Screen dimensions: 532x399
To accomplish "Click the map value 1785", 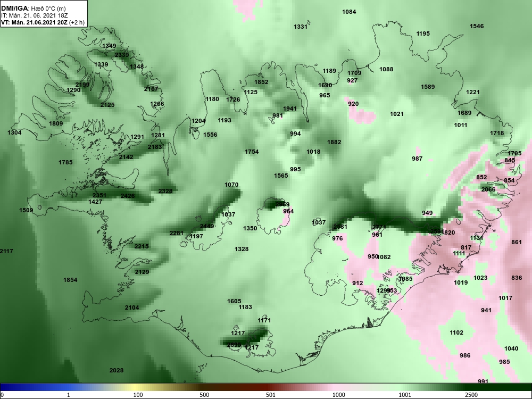I will 65,162.
